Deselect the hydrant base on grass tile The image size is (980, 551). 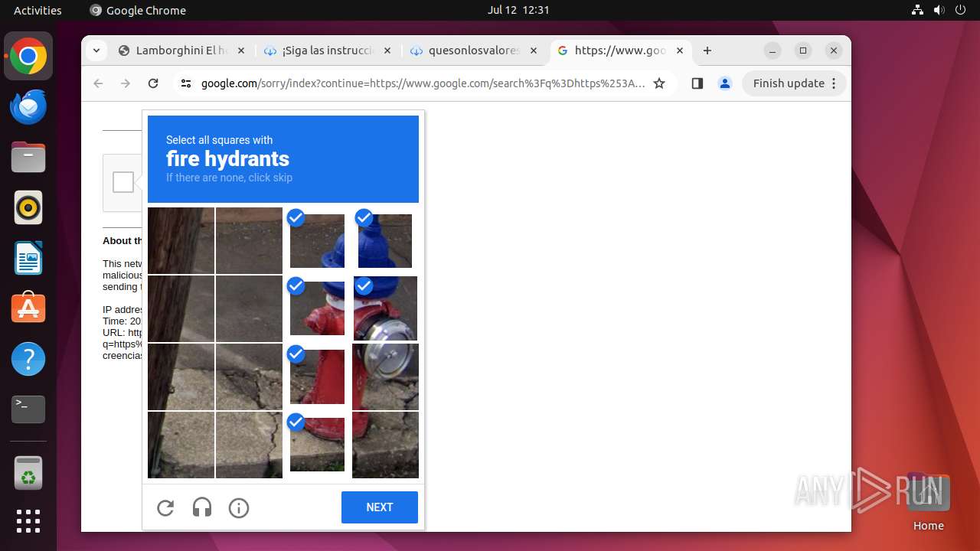coord(317,444)
